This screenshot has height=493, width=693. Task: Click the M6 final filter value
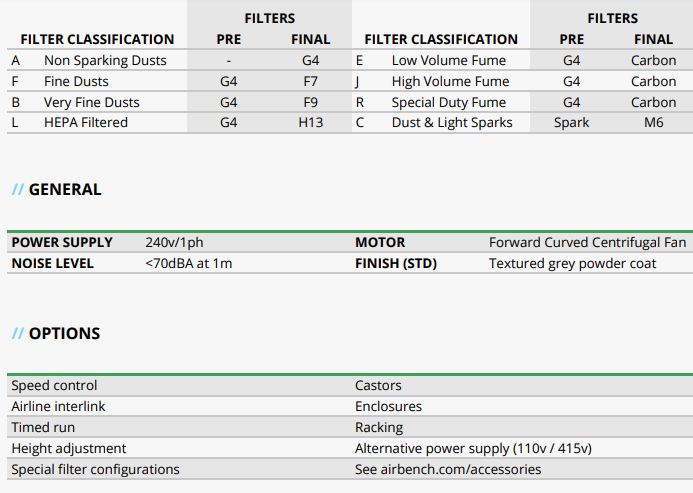coord(653,122)
